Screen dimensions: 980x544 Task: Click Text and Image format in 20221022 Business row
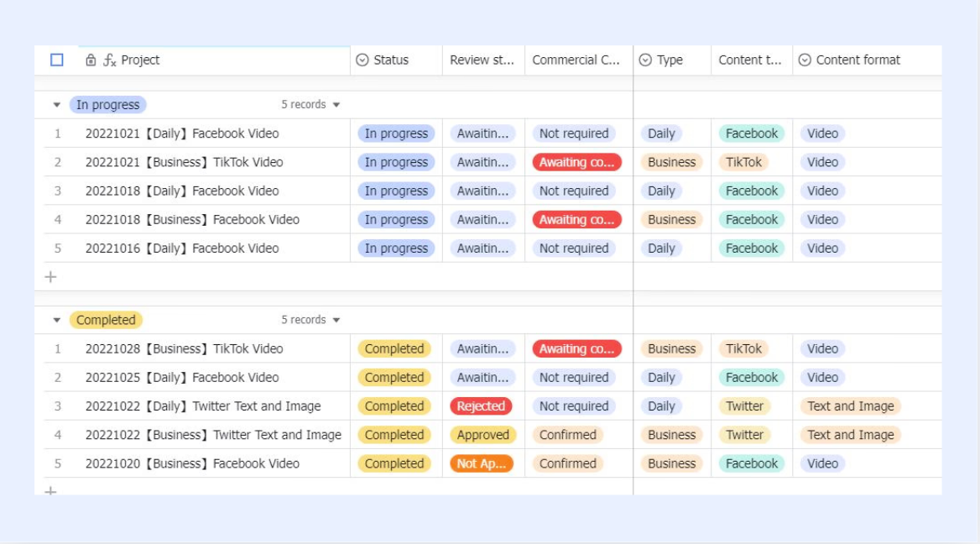coord(850,435)
